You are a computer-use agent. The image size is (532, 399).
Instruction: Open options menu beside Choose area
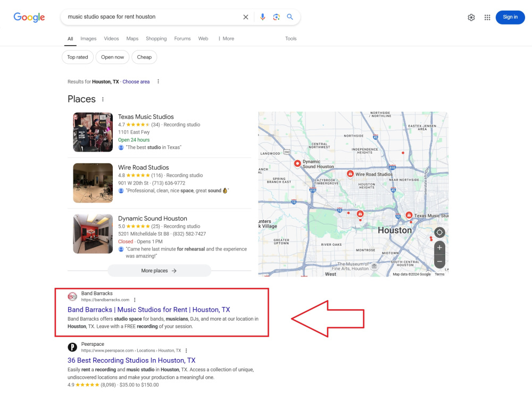coord(158,81)
